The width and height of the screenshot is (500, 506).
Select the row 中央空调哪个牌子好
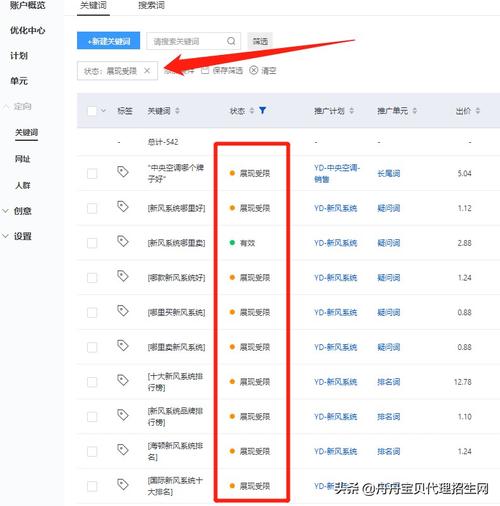[x=92, y=173]
